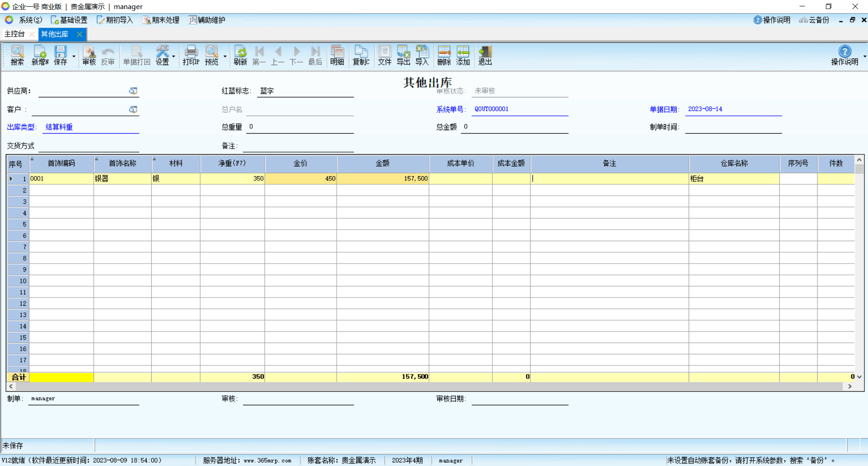
Task: Click the 搜索 search toolbar icon
Action: (x=17, y=55)
